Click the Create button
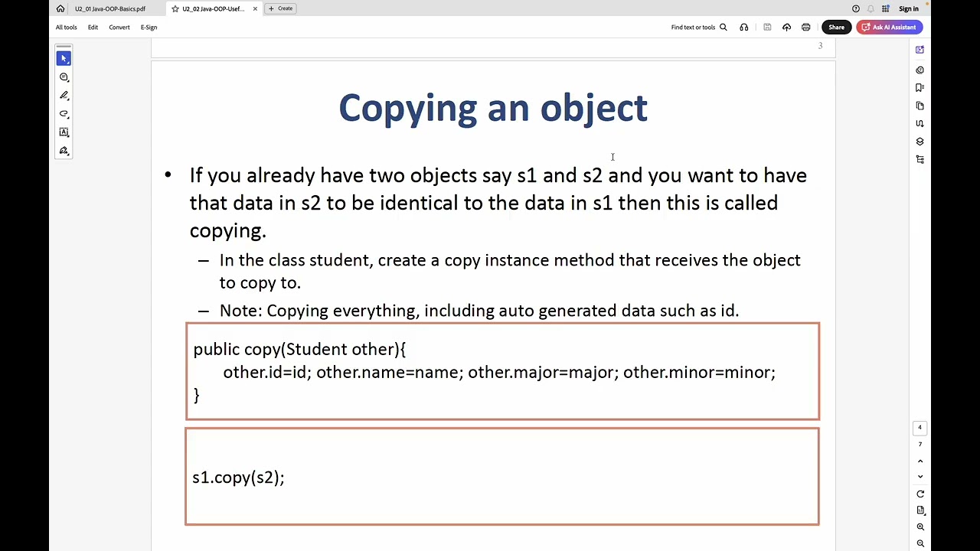The height and width of the screenshot is (551, 980). click(x=280, y=8)
